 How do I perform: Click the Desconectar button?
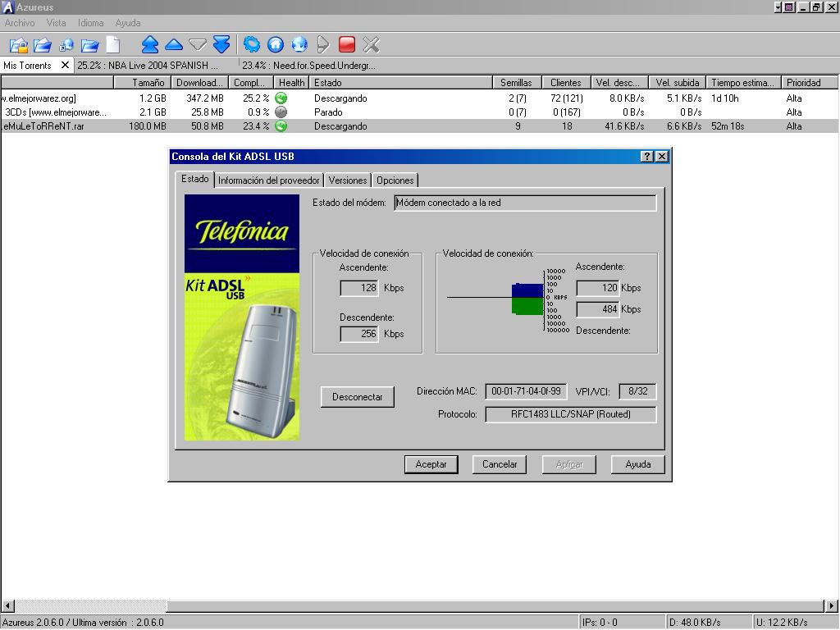[x=358, y=397]
